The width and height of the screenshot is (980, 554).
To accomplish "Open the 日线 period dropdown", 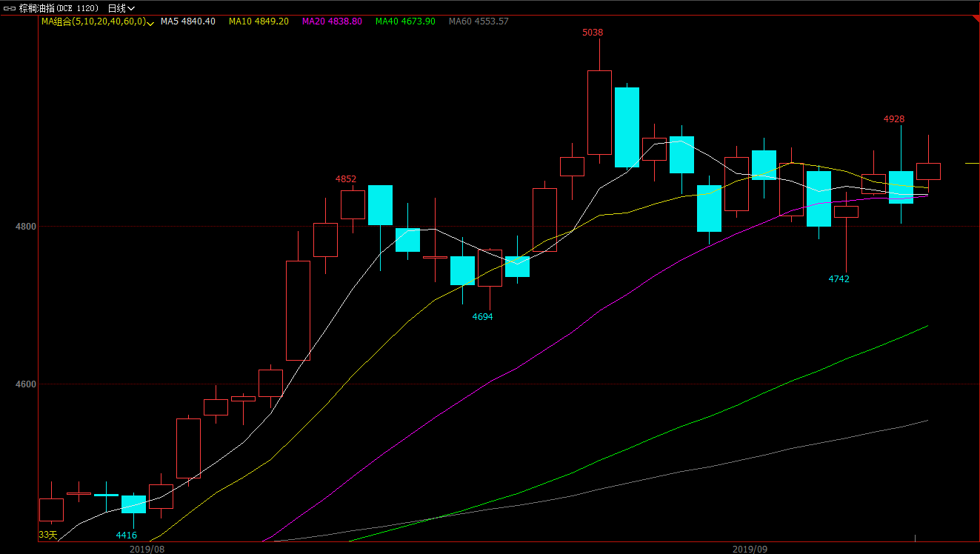I will pyautogui.click(x=121, y=8).
